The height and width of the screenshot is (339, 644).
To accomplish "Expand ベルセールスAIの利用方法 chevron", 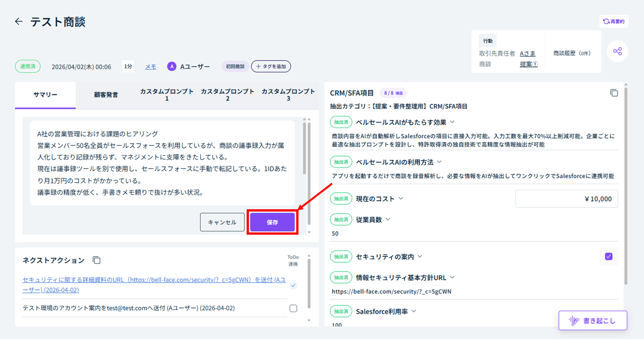I will pyautogui.click(x=440, y=162).
